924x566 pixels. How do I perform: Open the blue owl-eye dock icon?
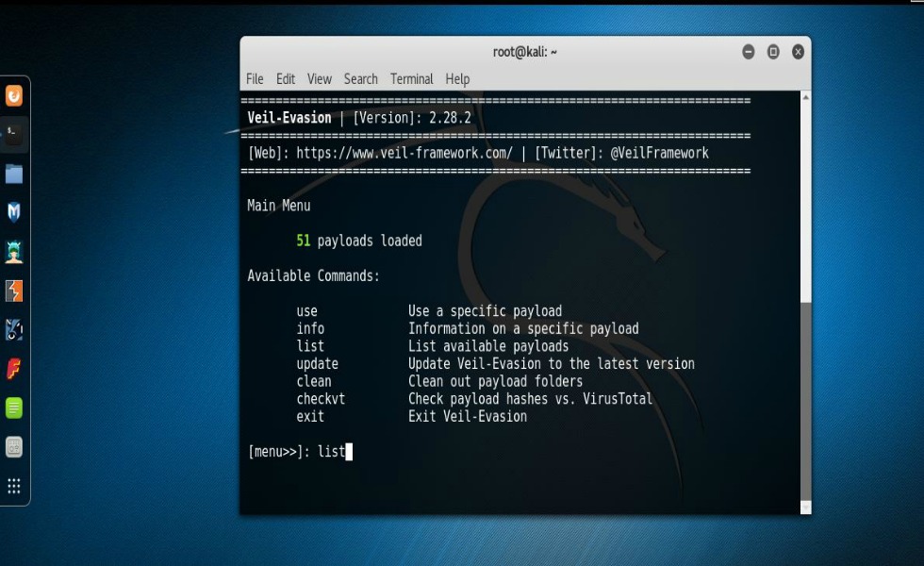[14, 329]
